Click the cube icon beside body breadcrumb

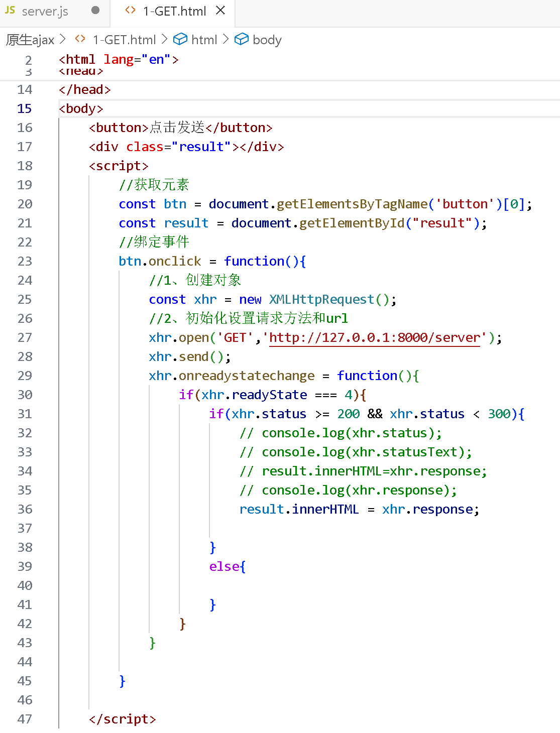[x=242, y=39]
